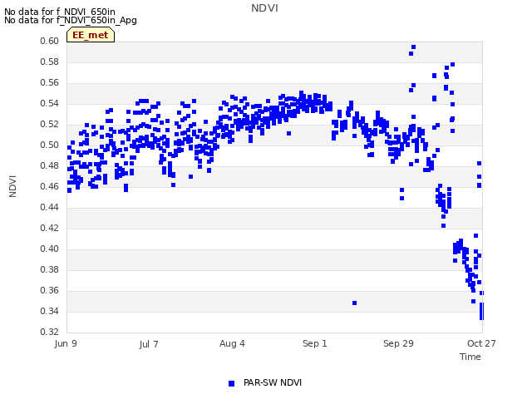Click the 0.54 y-axis value
The width and height of the screenshot is (532, 399).
tap(50, 103)
